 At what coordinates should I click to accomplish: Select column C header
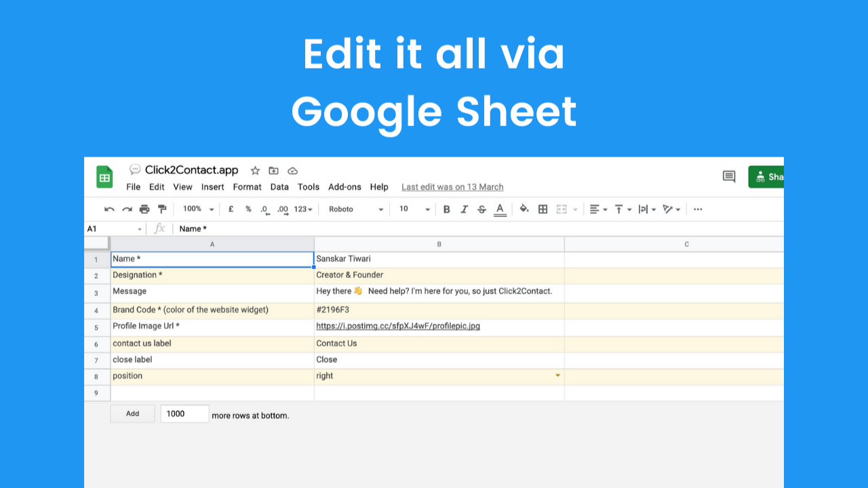click(x=674, y=244)
